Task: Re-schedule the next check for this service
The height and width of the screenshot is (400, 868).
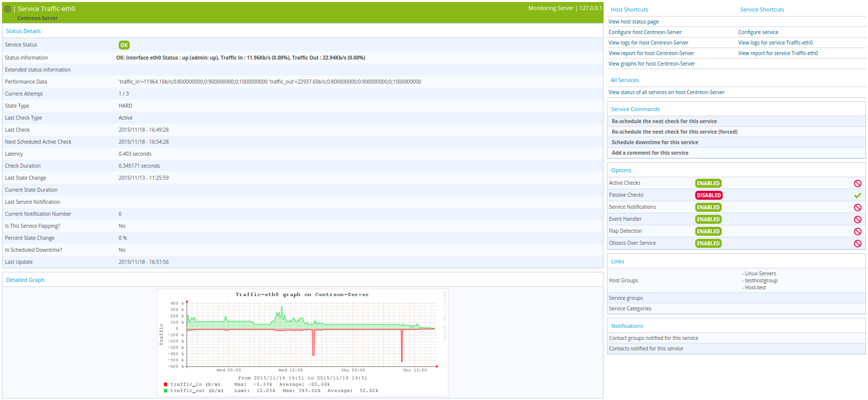Action: (x=664, y=121)
